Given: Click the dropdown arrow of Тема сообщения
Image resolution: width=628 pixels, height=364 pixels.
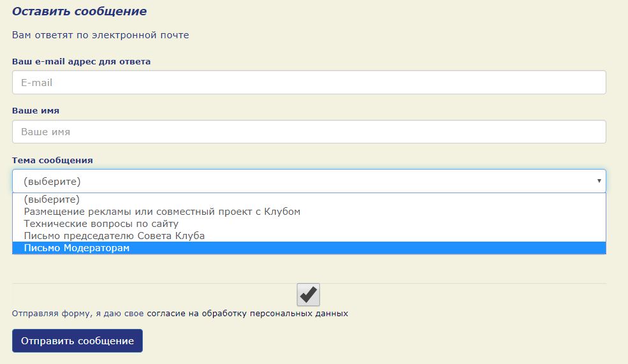Looking at the screenshot, I should (x=599, y=181).
